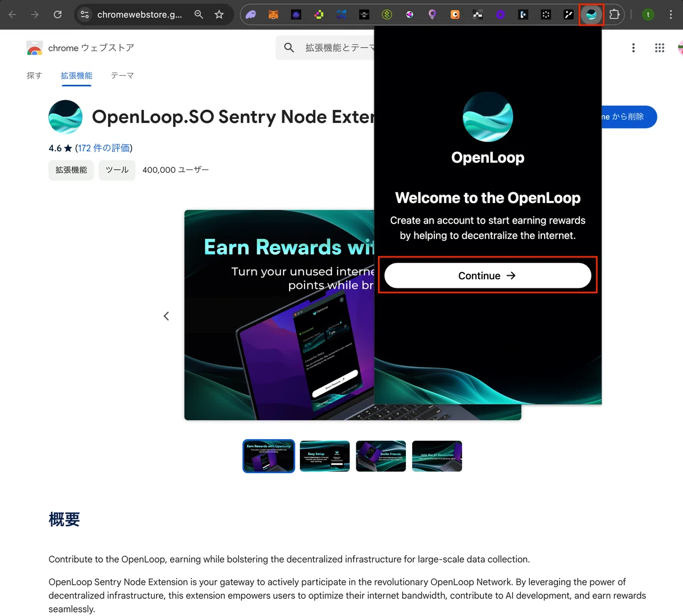
Task: Click the blue crossed-arrows extension icon
Action: 341,15
